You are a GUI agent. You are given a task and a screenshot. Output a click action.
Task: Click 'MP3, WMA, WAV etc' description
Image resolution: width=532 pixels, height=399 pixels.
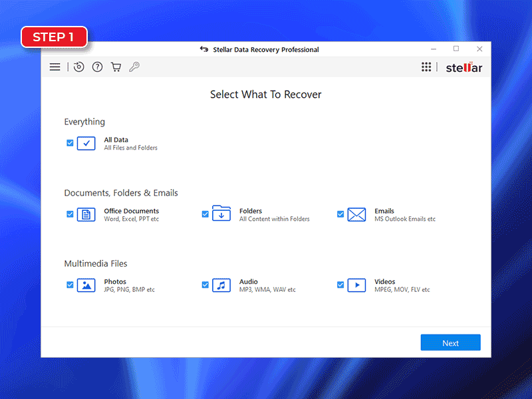[x=267, y=289]
